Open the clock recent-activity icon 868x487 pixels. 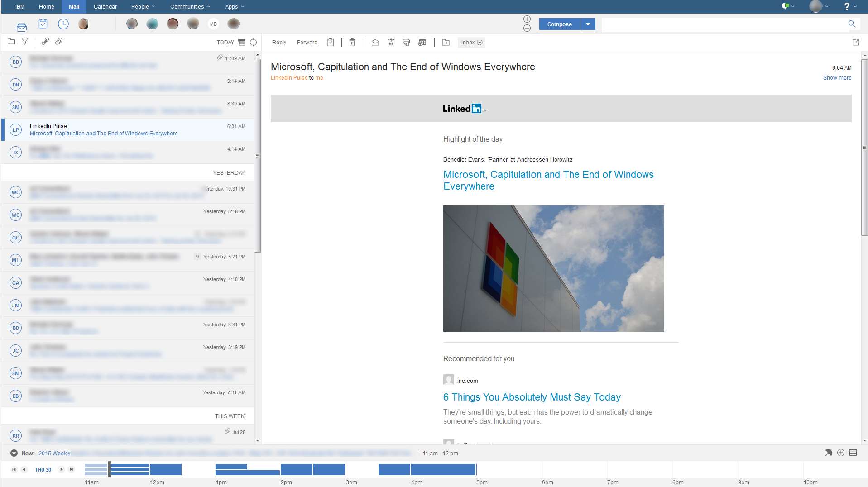click(63, 24)
